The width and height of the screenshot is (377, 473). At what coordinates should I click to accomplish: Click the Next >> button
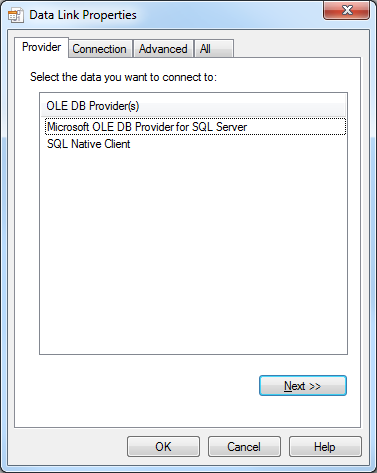[x=303, y=386]
